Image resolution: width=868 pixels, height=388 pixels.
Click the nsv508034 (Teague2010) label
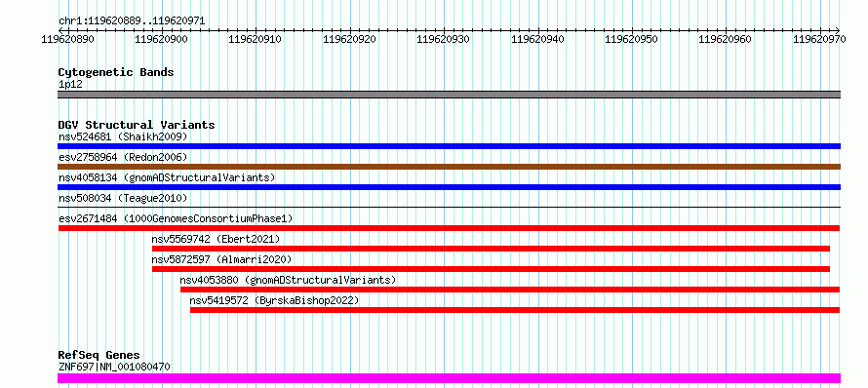(x=123, y=198)
